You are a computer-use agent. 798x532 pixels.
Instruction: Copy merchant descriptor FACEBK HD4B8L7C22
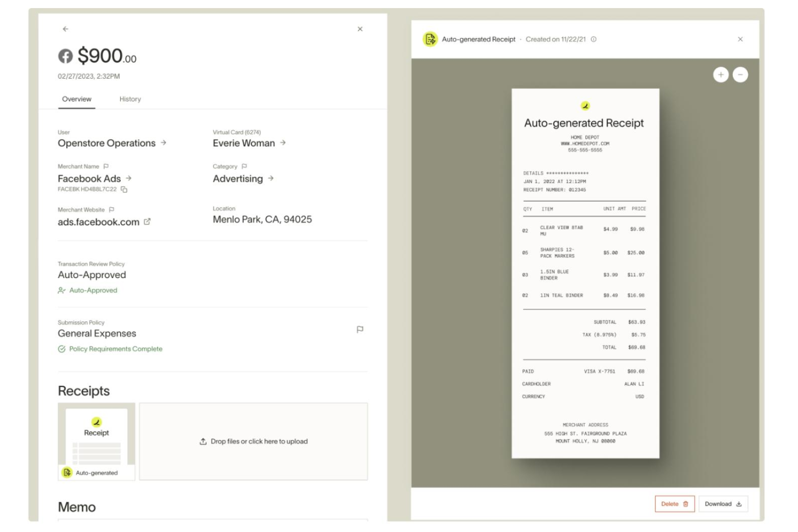tap(124, 189)
